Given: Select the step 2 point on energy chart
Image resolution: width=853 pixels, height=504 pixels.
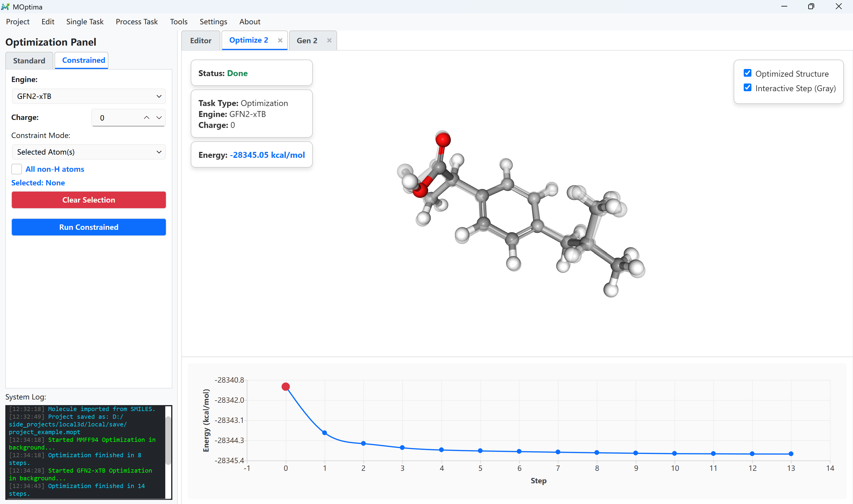Looking at the screenshot, I should pyautogui.click(x=363, y=444).
